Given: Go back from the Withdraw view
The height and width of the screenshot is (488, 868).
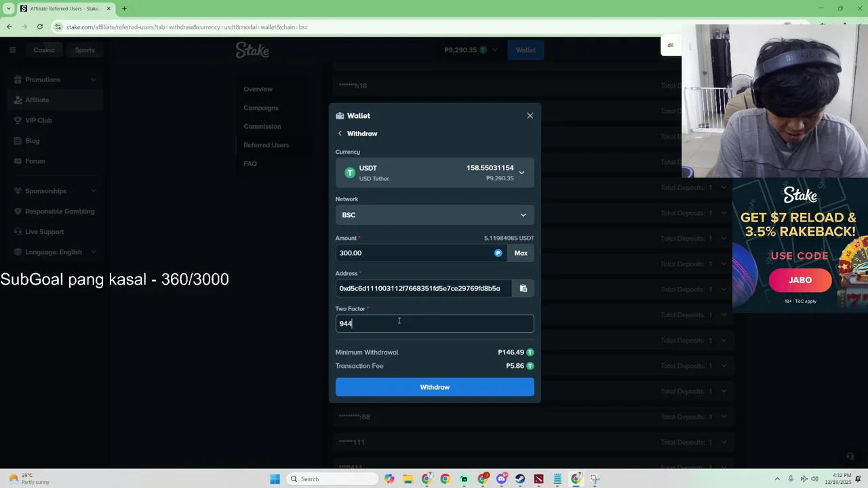Looking at the screenshot, I should click(x=340, y=134).
